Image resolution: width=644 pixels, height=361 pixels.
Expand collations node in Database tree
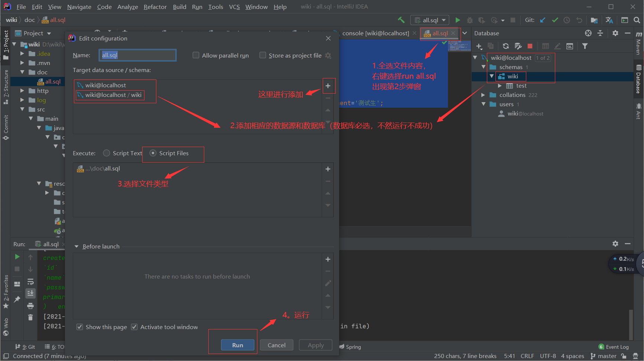483,95
